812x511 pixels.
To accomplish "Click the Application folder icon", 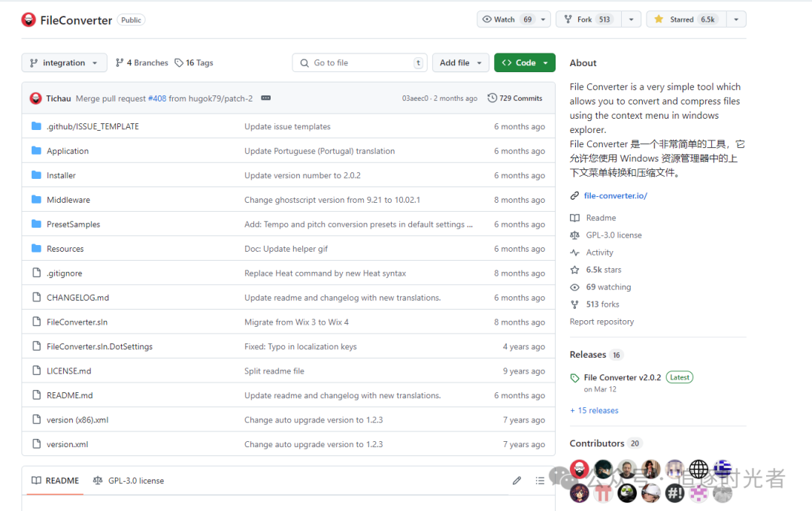I will point(36,150).
